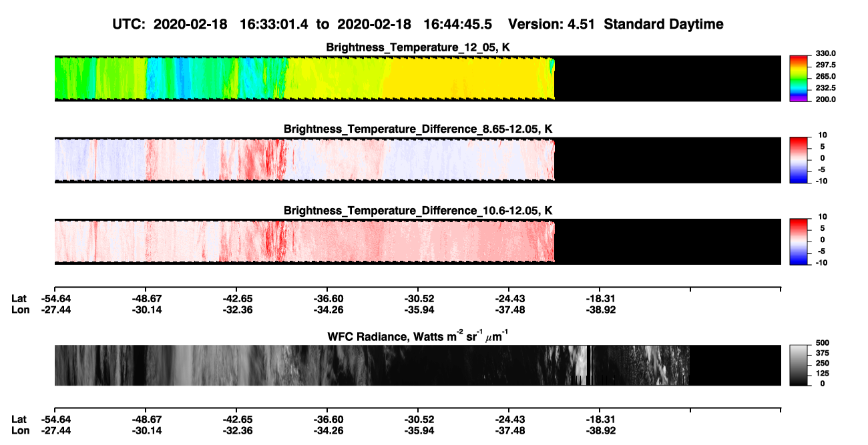Click the Brightness_Temperature_12_05, K panel title
The image size is (868, 445).
point(419,47)
